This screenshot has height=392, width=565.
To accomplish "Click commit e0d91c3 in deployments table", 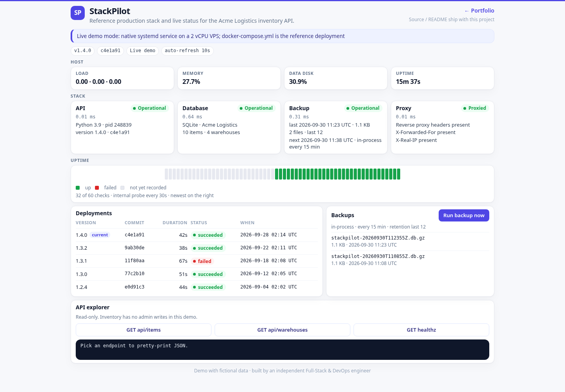I will coord(135,287).
